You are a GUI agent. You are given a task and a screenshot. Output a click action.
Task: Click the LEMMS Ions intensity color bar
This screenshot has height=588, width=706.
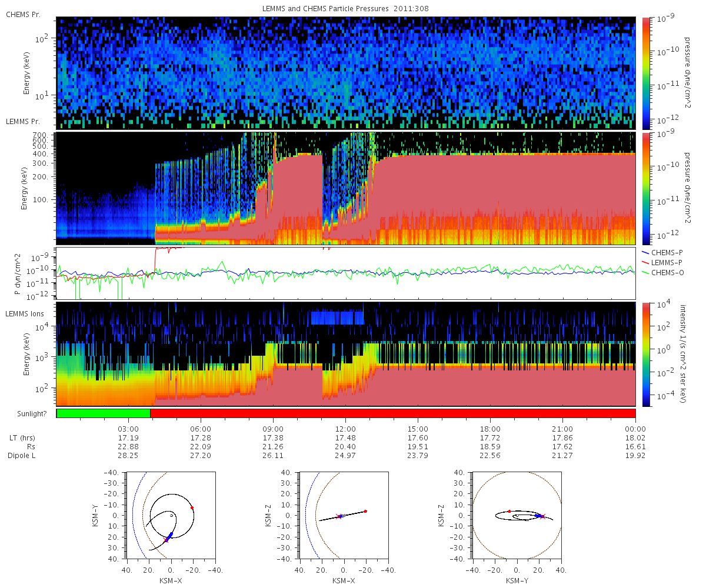pos(646,353)
